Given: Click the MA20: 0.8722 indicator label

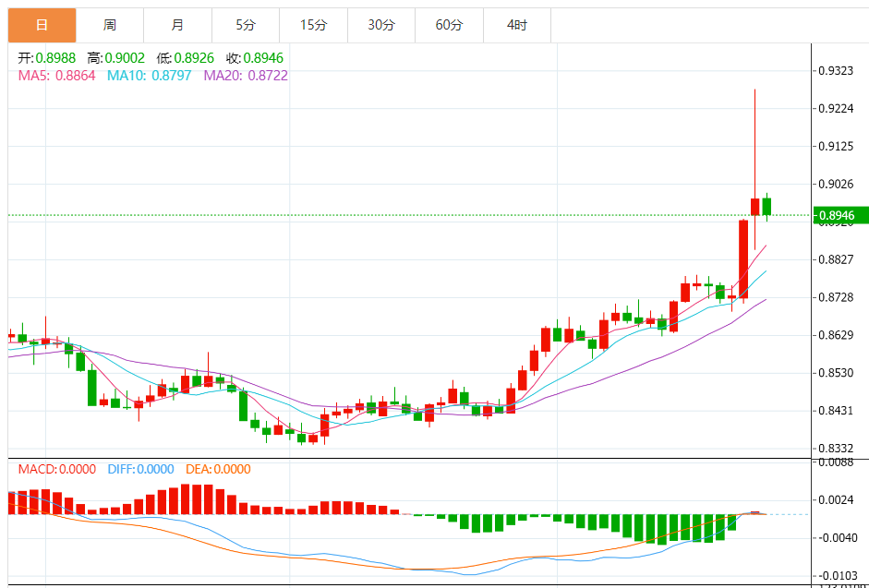Looking at the screenshot, I should 246,76.
